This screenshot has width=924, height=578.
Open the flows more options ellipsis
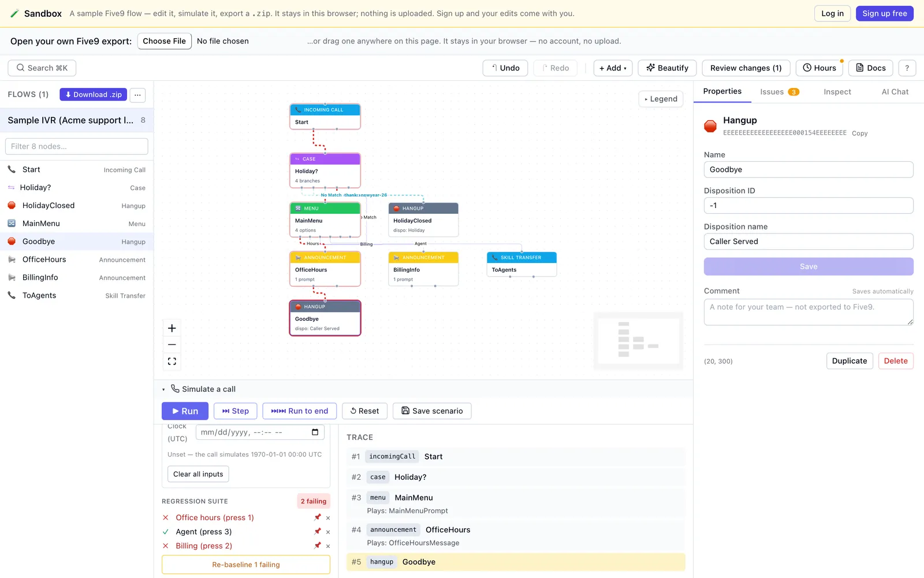137,95
